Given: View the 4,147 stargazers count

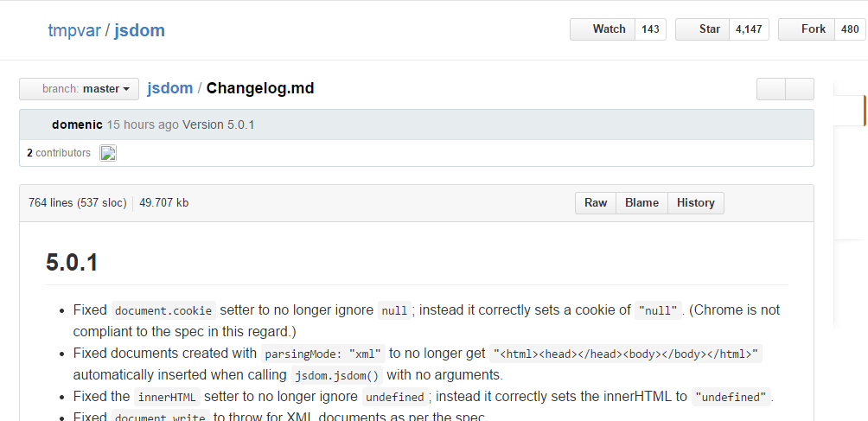Looking at the screenshot, I should coord(749,29).
